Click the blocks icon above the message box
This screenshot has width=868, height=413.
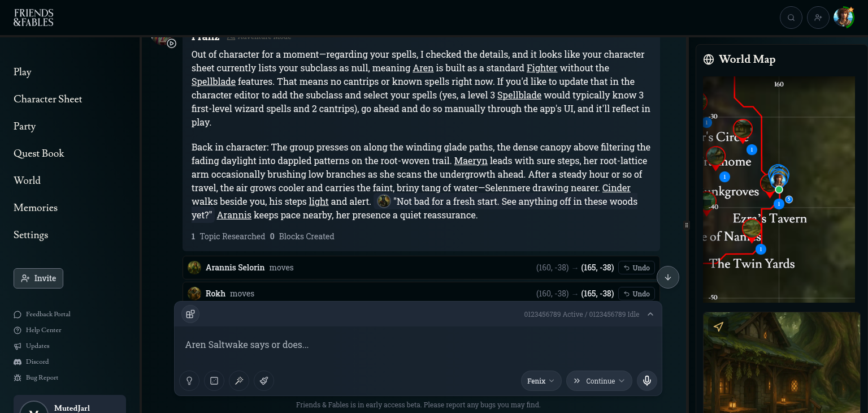[190, 314]
